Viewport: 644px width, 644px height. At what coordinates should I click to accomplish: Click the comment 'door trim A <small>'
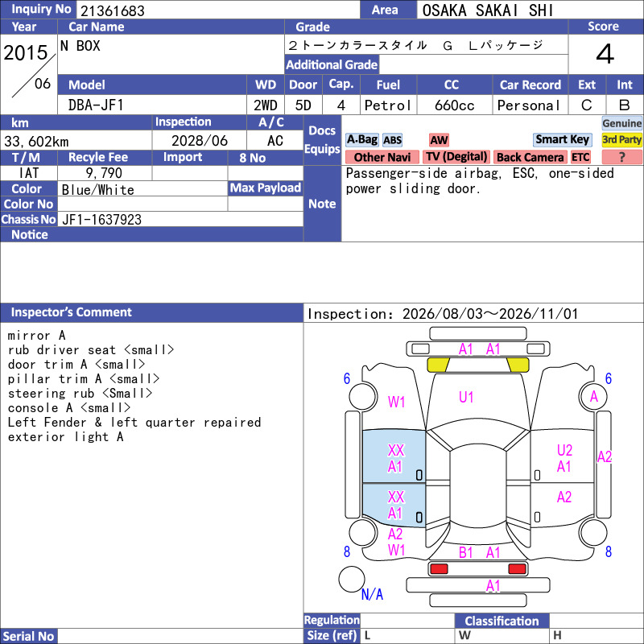tap(76, 365)
